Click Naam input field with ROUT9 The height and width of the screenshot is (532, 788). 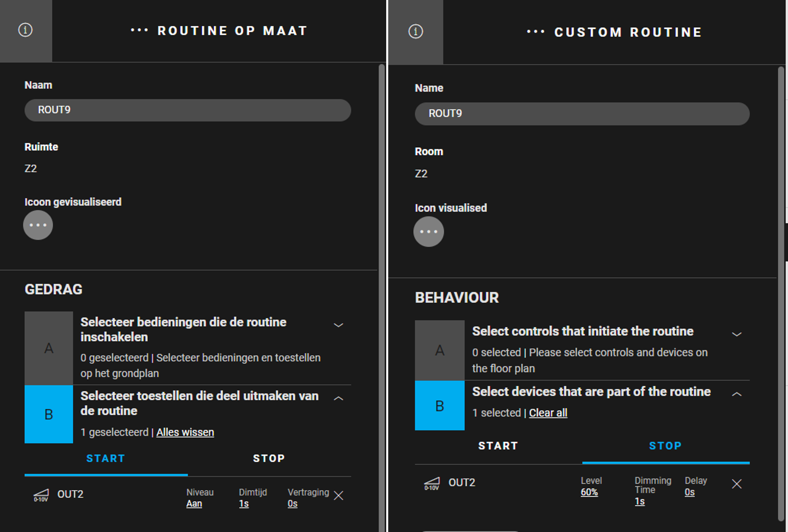(x=188, y=110)
